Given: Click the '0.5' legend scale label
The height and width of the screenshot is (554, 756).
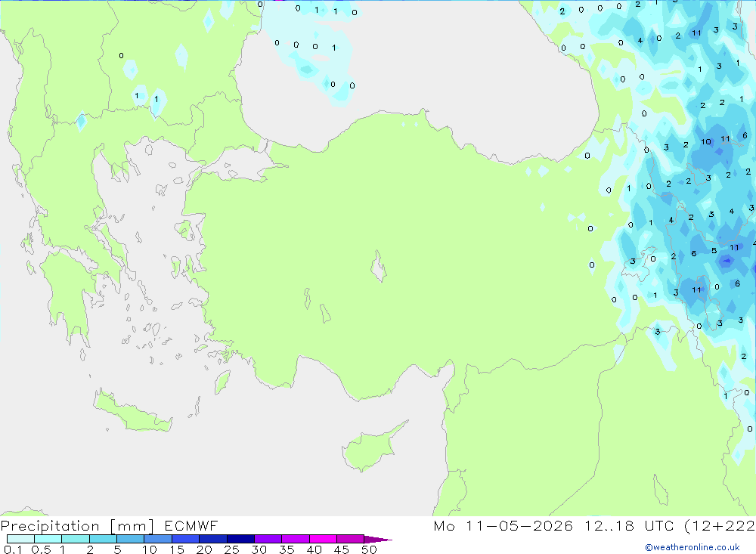Looking at the screenshot, I should coord(42,549).
